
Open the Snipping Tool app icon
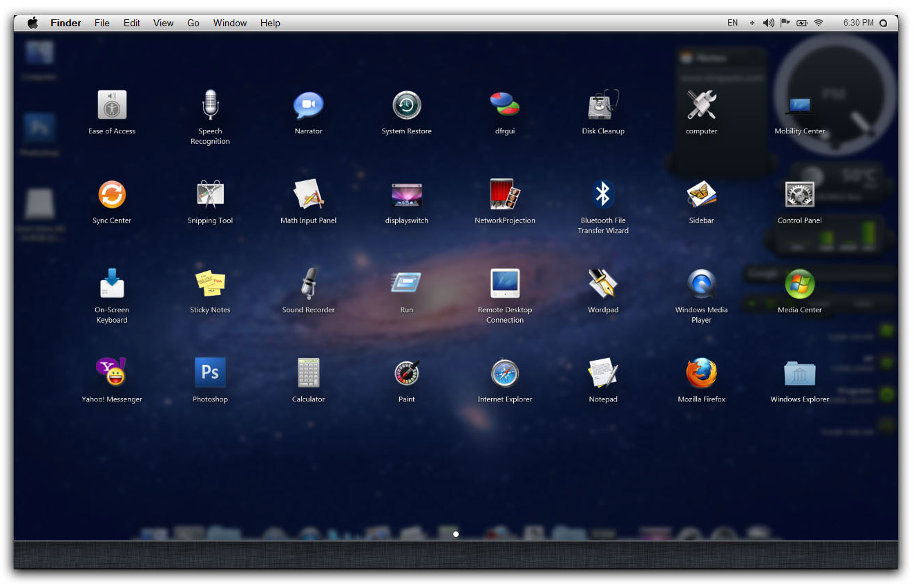[x=210, y=195]
